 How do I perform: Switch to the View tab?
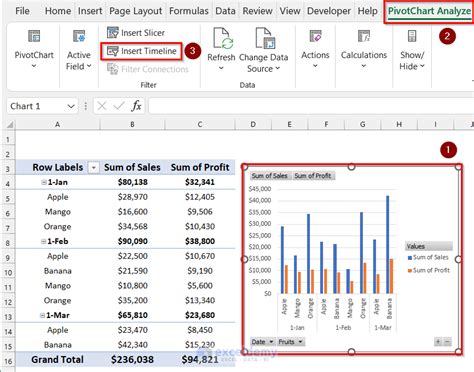coord(290,11)
